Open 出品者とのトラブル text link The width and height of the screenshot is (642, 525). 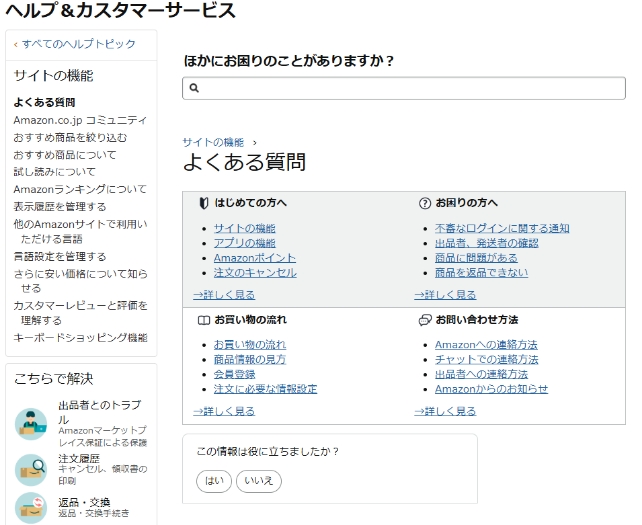coord(100,412)
